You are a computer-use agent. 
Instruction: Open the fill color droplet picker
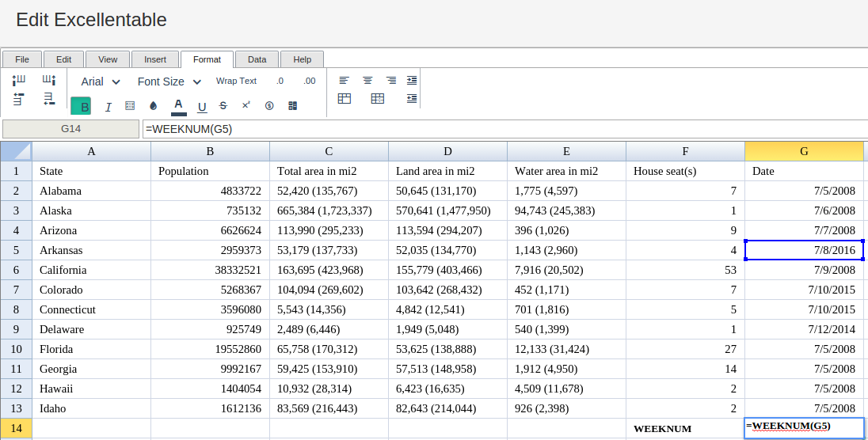tap(154, 106)
